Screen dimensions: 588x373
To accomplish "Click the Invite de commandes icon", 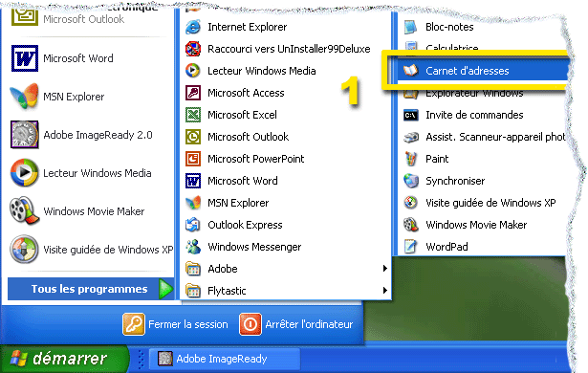I will tap(411, 115).
